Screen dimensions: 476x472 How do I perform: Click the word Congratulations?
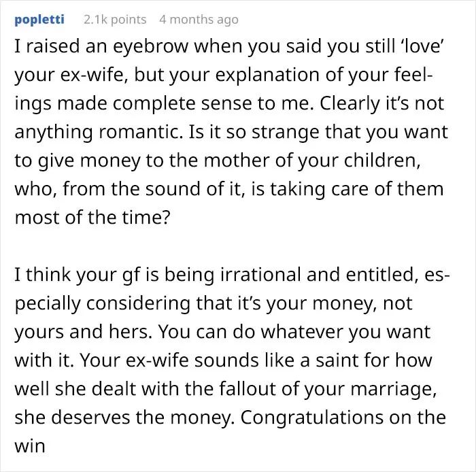(311, 418)
